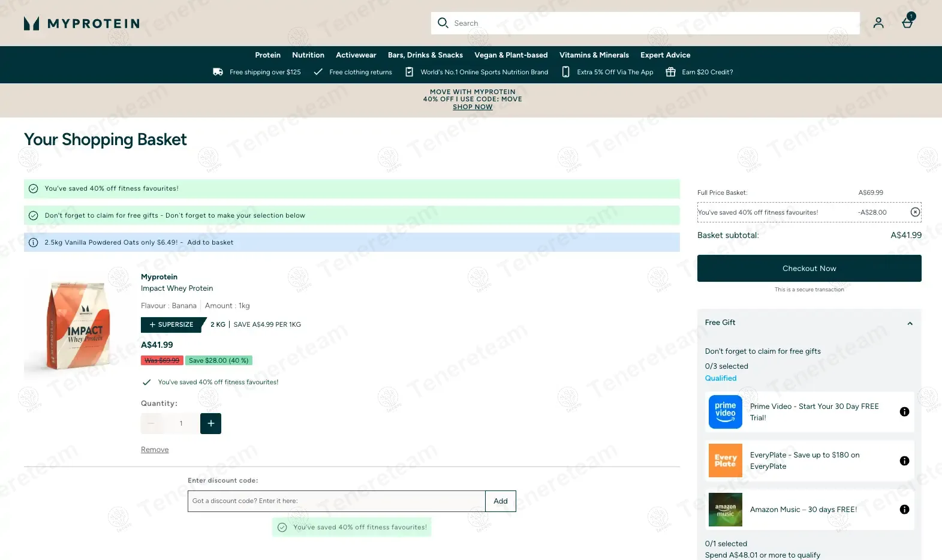The image size is (942, 560).
Task: Click the EveryPlate save up to $180 text
Action: tap(805, 460)
